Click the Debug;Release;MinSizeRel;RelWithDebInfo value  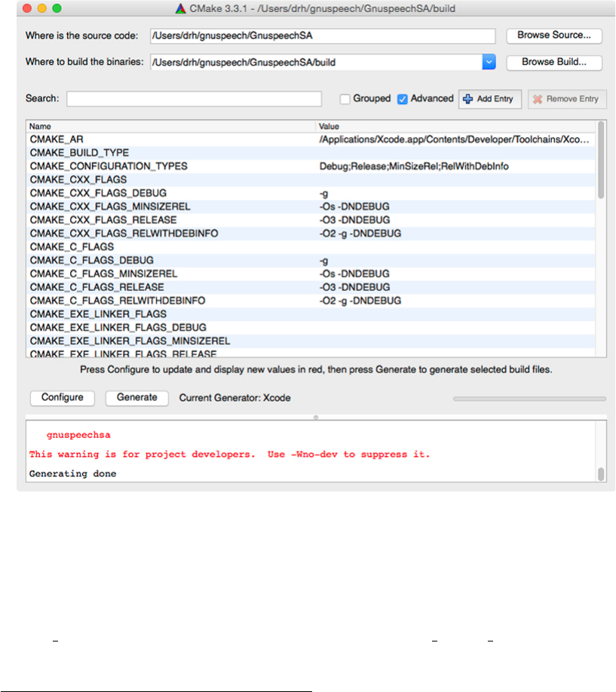point(414,167)
